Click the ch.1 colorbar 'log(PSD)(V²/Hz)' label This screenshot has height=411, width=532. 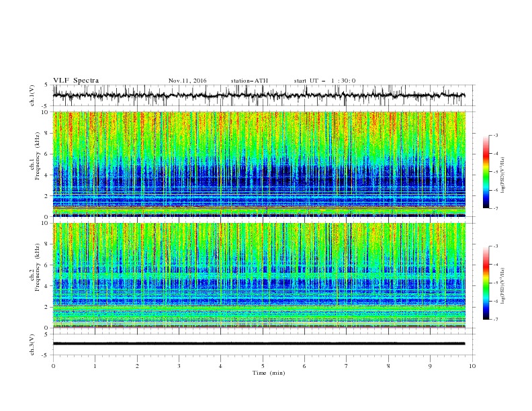pos(502,175)
